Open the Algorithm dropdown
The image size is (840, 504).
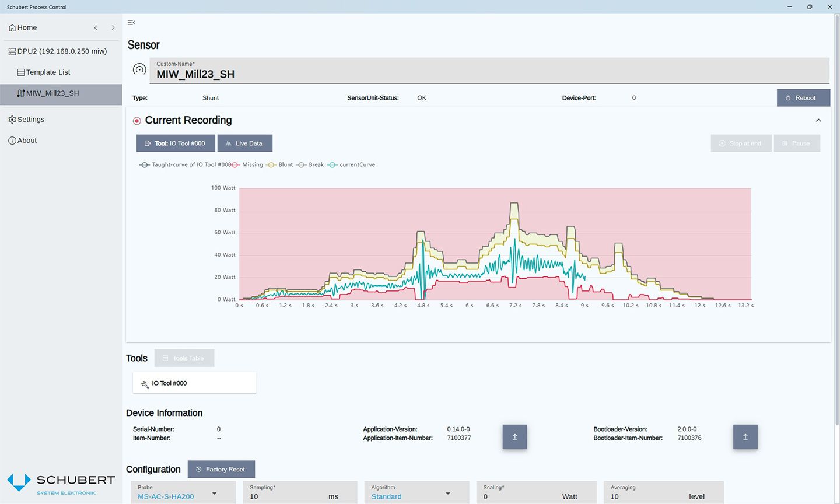coord(416,492)
